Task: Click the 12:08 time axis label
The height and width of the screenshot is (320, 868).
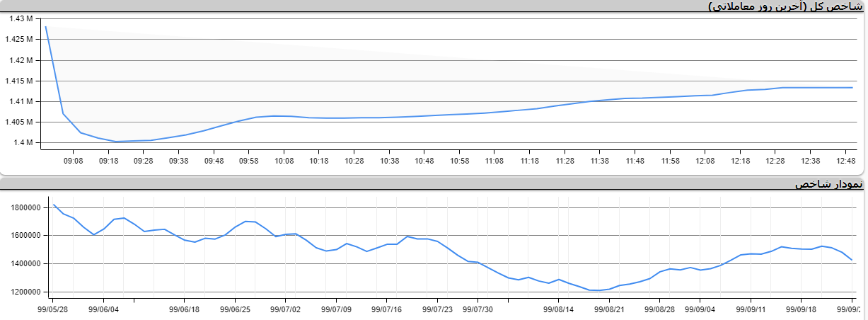Action: (705, 161)
